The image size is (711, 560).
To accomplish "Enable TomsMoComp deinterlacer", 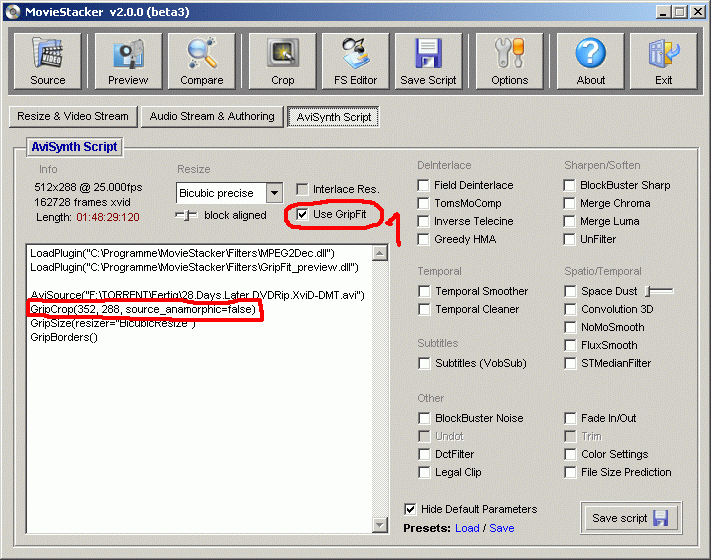I will point(423,203).
